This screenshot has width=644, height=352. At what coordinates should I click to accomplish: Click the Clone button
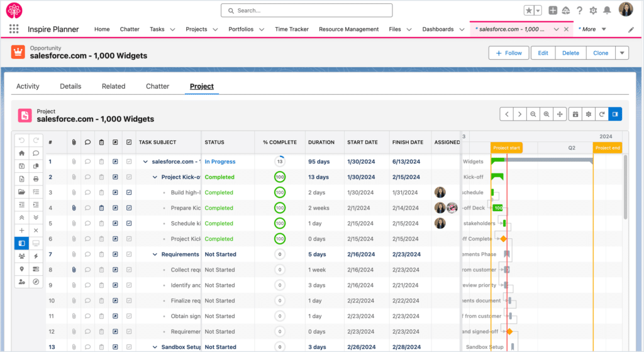(601, 53)
